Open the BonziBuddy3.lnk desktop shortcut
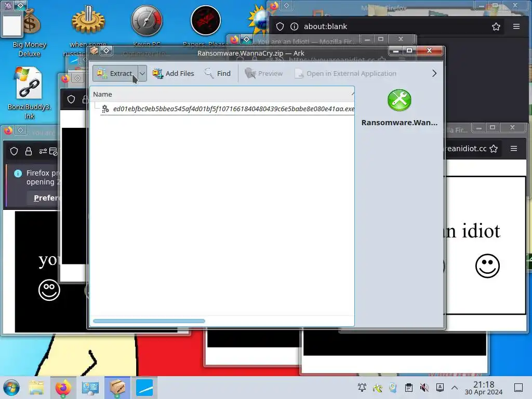Image resolution: width=532 pixels, height=399 pixels. (x=29, y=94)
